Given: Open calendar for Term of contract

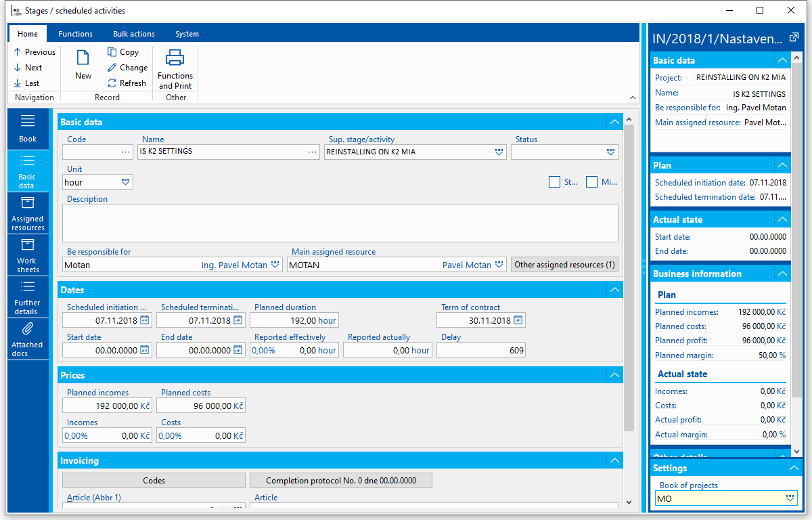Looking at the screenshot, I should pyautogui.click(x=518, y=320).
